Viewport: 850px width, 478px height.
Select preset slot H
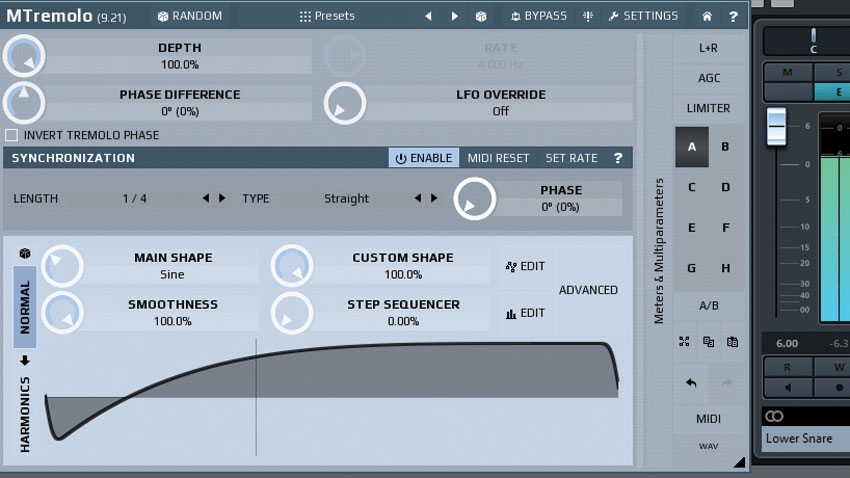click(725, 268)
